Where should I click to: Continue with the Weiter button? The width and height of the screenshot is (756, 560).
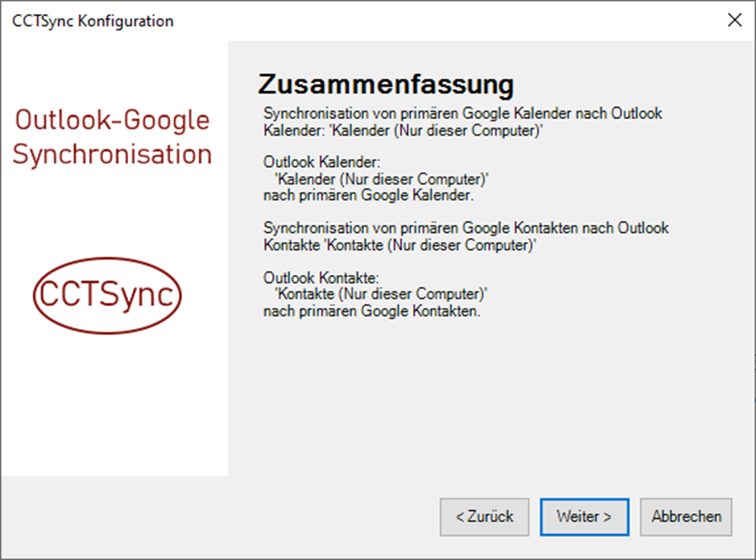click(x=584, y=517)
